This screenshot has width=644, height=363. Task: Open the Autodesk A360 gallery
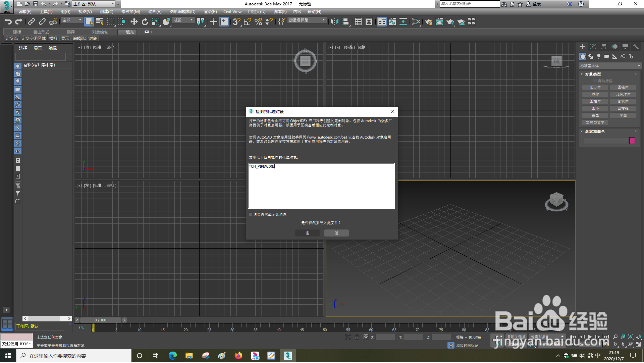(x=472, y=22)
